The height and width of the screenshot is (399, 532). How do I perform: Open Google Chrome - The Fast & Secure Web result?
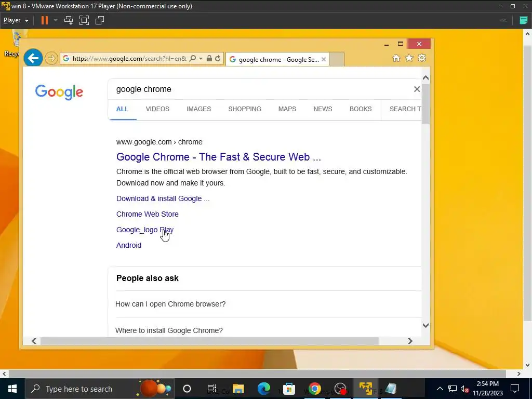coord(219,157)
